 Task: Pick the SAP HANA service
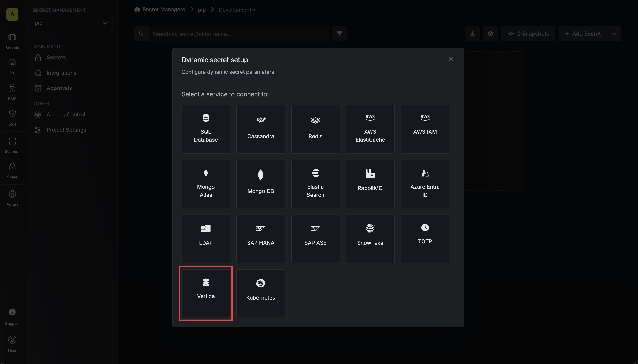pos(260,239)
